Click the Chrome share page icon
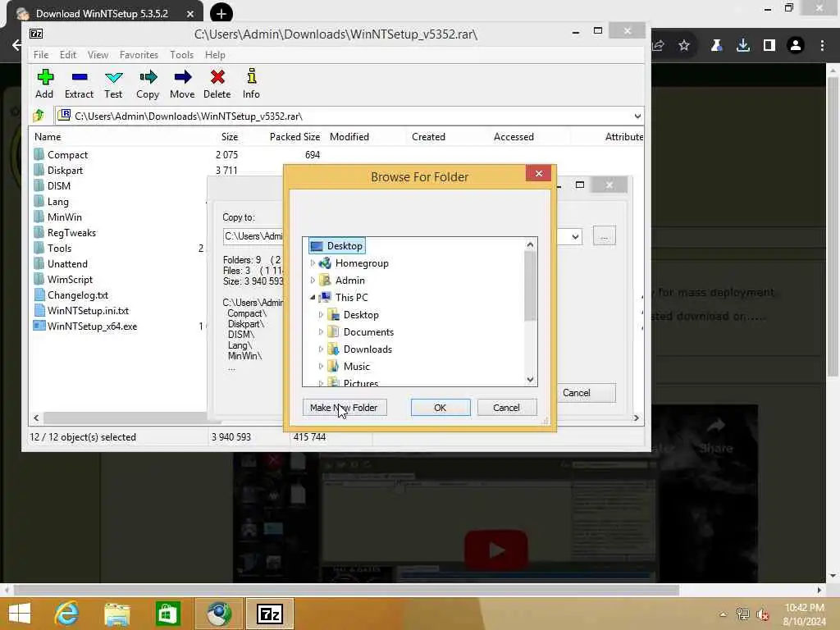840x630 pixels. [659, 46]
